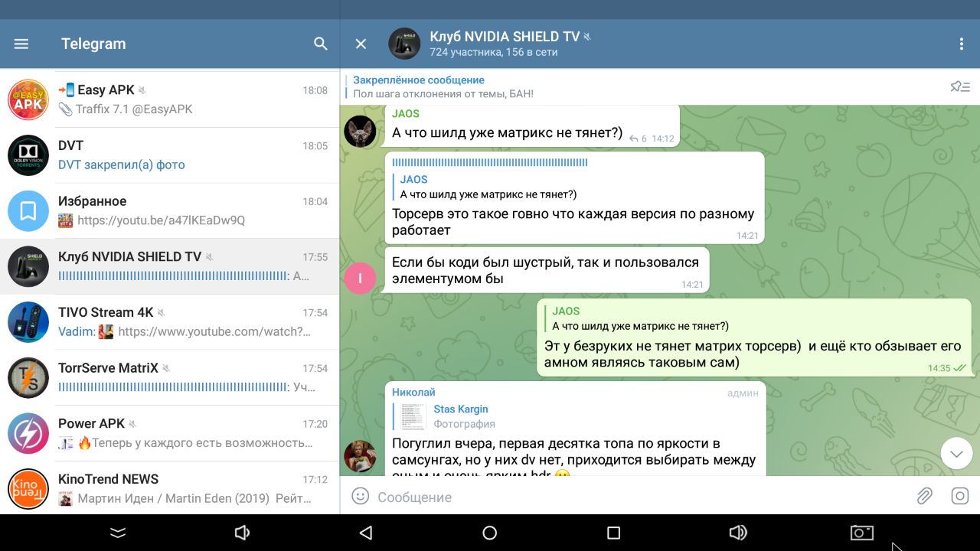The height and width of the screenshot is (551, 980).
Task: Hide the navigation bar with the chevron icon
Action: click(x=117, y=533)
